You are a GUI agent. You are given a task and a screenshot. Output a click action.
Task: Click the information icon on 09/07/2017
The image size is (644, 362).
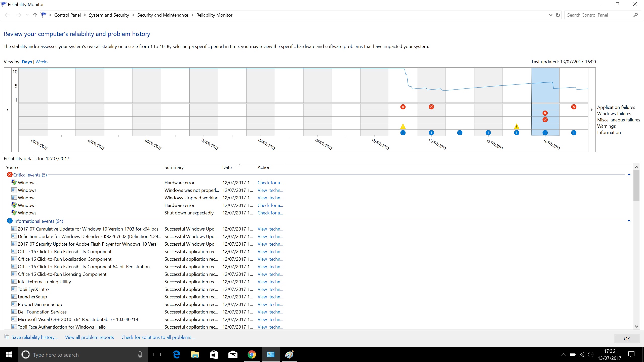tap(460, 133)
